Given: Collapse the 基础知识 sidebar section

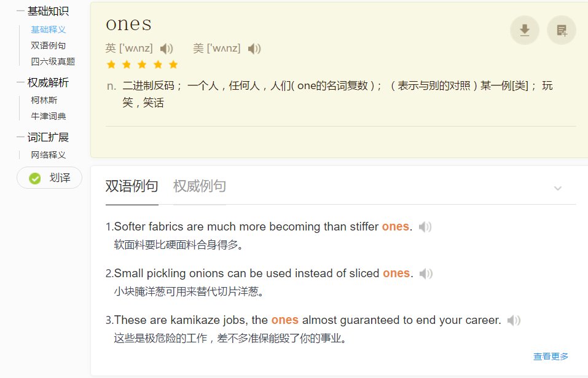Looking at the screenshot, I should coord(20,10).
